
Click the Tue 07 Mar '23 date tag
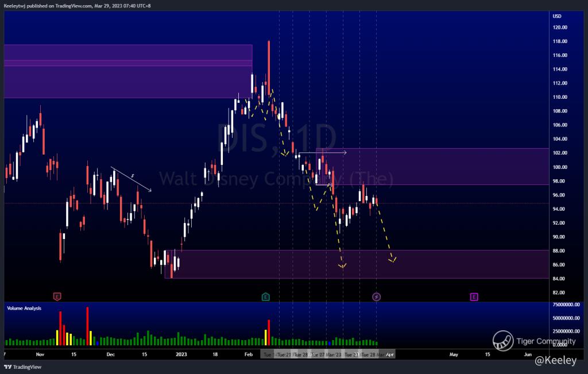326,354
